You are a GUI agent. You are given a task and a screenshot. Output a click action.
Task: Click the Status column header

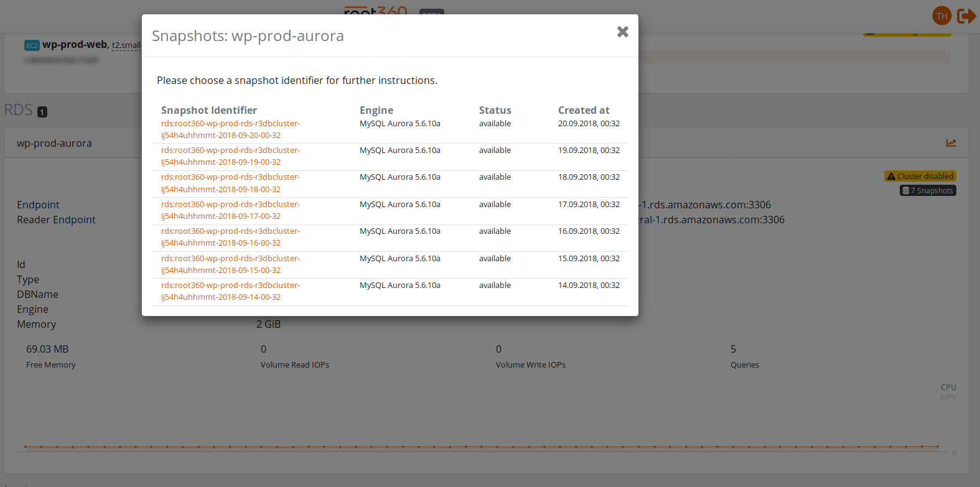(x=495, y=110)
